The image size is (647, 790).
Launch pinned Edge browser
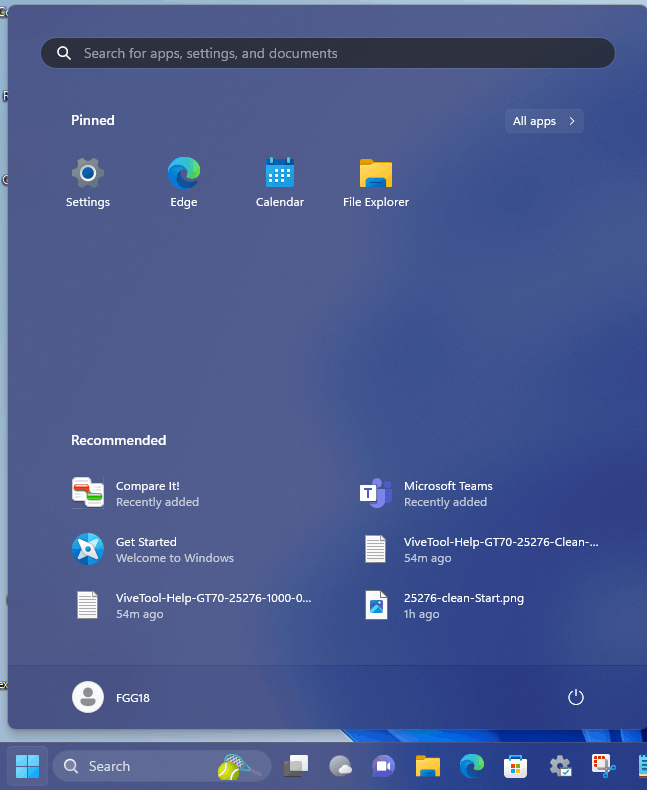point(183,182)
